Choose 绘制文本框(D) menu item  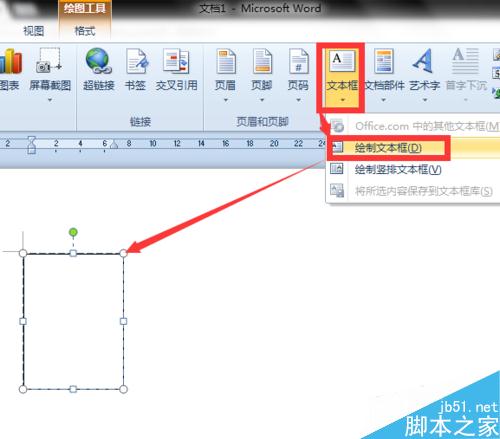point(413,148)
